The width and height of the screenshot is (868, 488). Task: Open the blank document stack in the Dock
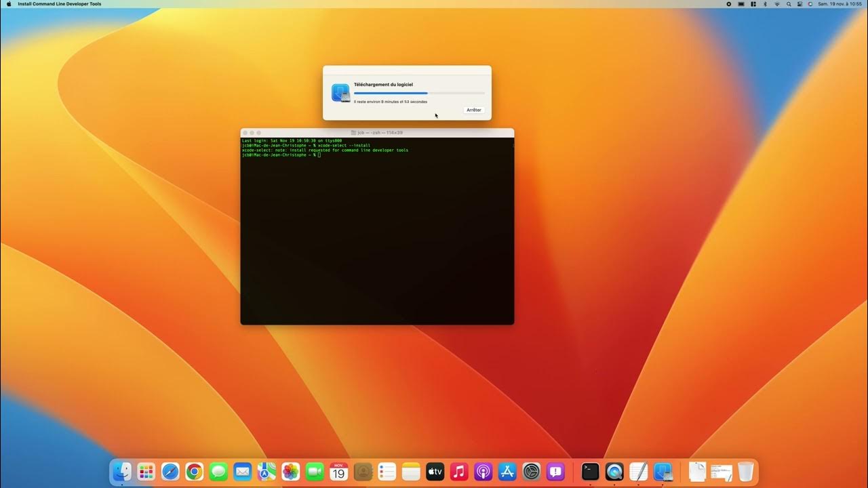pos(697,471)
